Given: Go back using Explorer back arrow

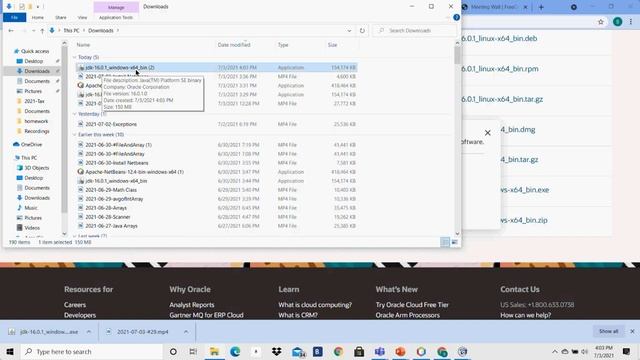Looking at the screenshot, I should pos(11,31).
